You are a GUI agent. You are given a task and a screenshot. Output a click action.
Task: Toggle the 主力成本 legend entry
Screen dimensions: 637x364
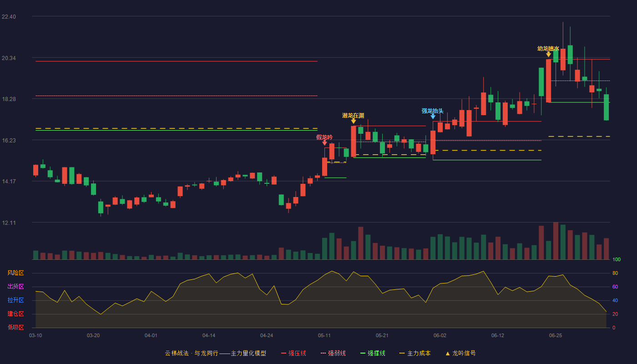coord(415,353)
